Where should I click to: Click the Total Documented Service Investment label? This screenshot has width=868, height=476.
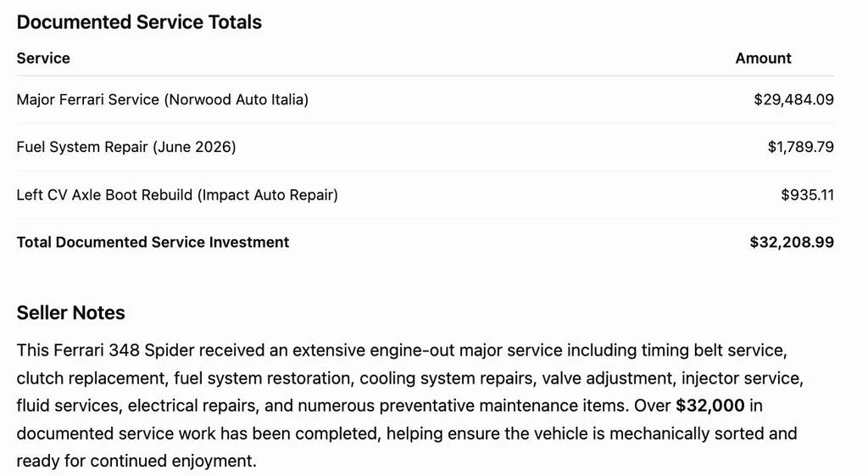(x=153, y=242)
